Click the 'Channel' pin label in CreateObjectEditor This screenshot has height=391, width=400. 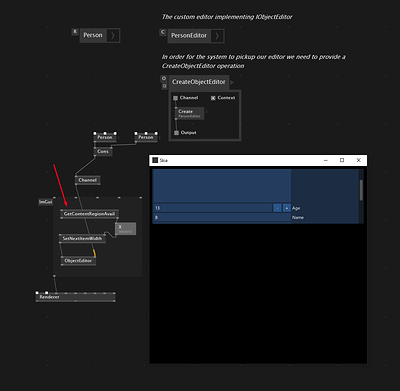coord(189,98)
